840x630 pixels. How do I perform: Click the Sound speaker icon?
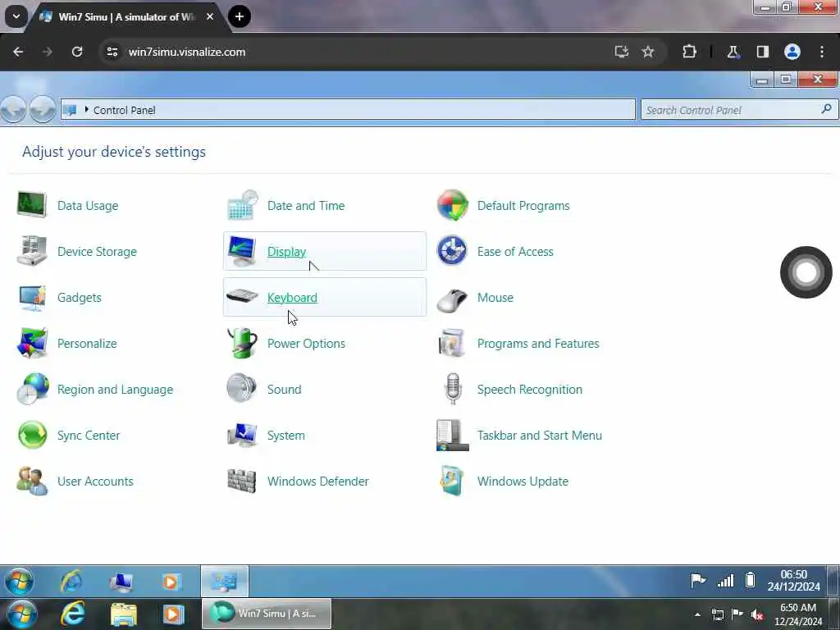pos(242,388)
